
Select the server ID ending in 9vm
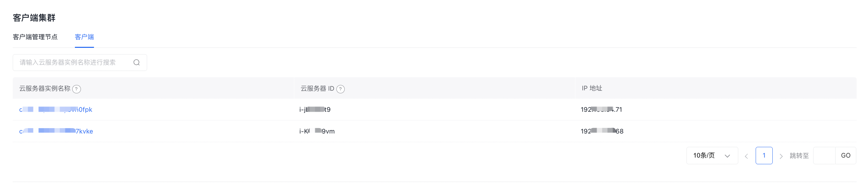[x=317, y=131]
